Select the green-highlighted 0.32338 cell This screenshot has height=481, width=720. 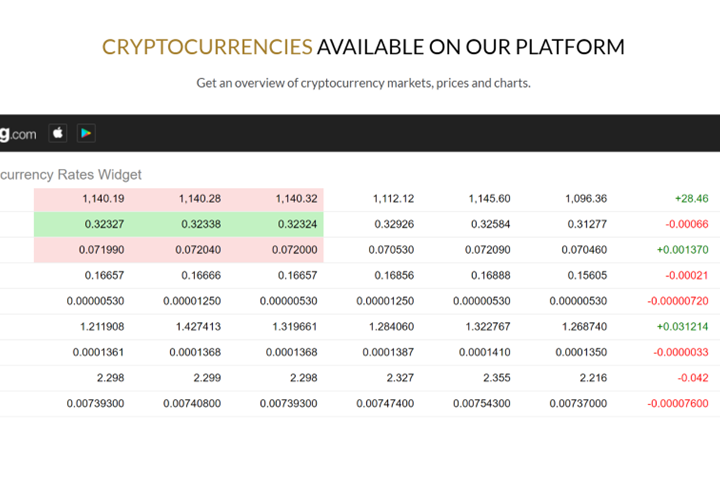[x=200, y=225]
